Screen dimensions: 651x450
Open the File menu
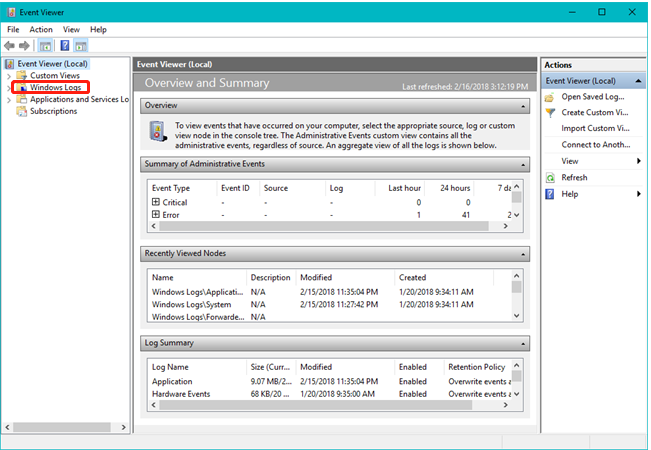13,30
